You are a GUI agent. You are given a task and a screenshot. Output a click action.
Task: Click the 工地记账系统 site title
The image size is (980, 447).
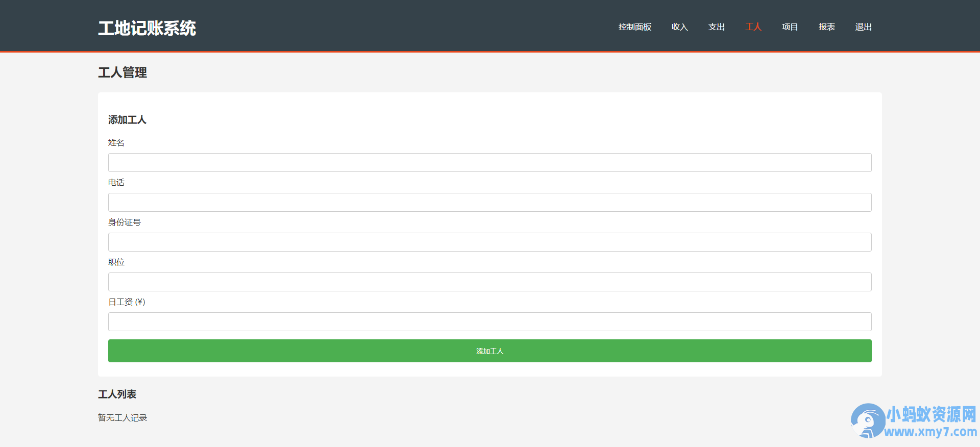(x=147, y=28)
